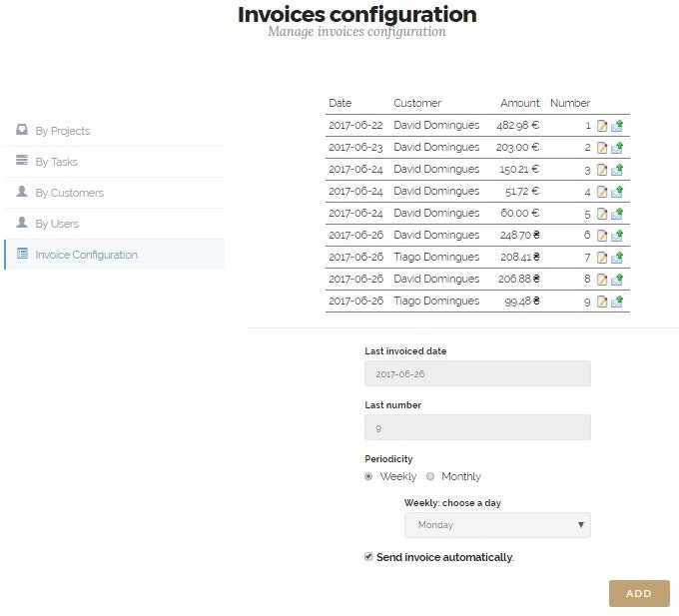
Task: Edit invoice number 4 of 51.72 €
Action: point(602,192)
